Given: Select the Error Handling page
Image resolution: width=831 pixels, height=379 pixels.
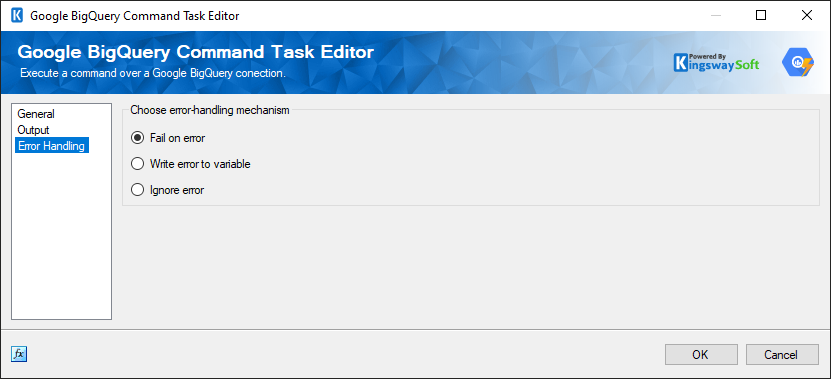Looking at the screenshot, I should [51, 146].
